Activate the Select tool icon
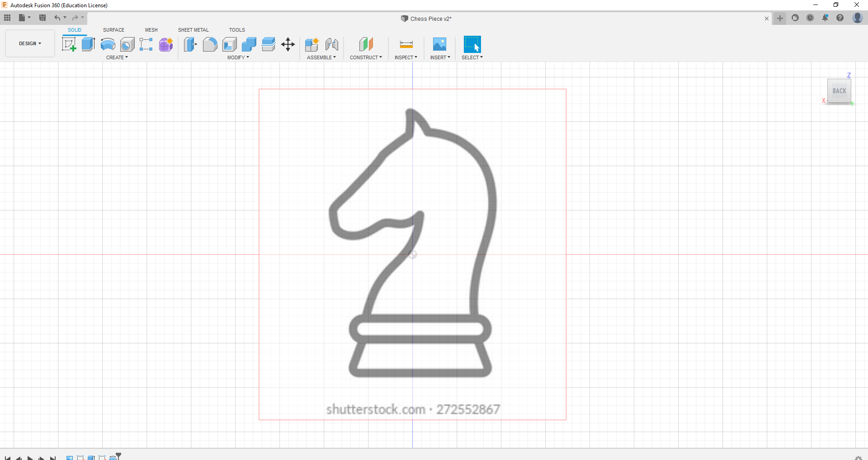The image size is (868, 460). click(x=472, y=44)
